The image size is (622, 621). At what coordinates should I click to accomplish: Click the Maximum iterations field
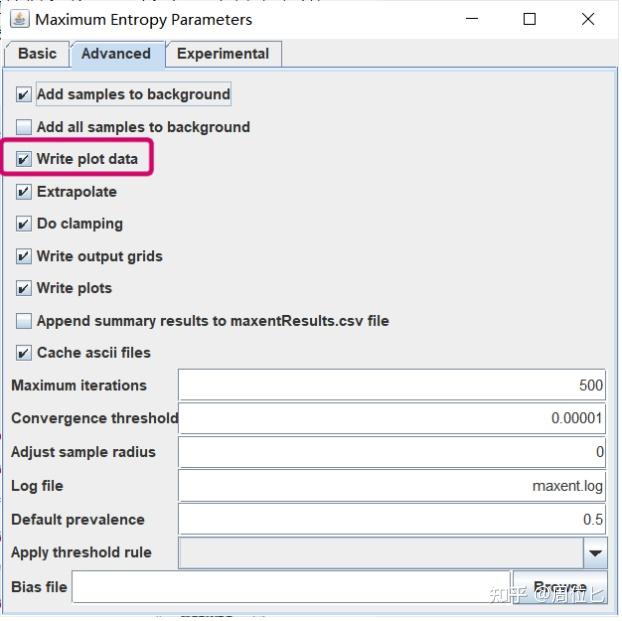click(392, 385)
